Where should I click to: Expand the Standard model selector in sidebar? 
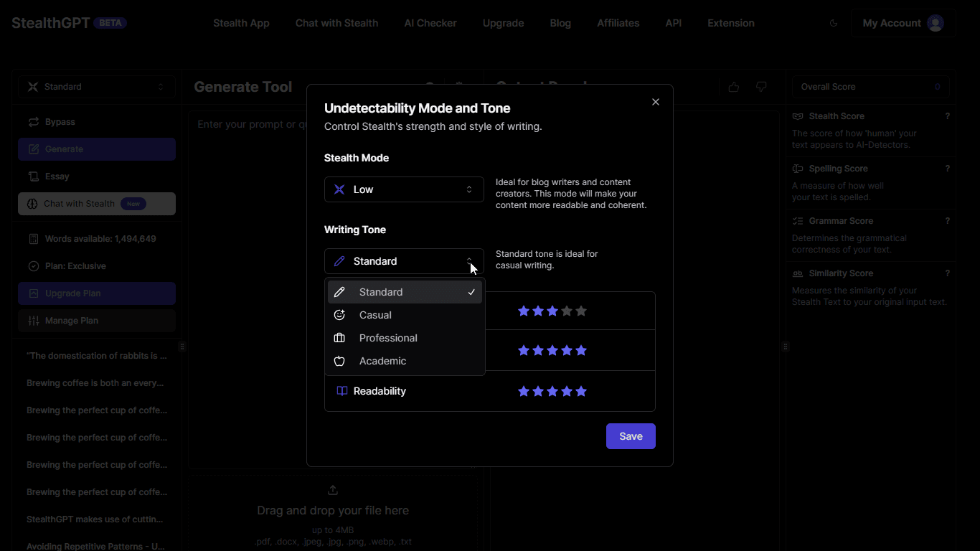pos(97,87)
